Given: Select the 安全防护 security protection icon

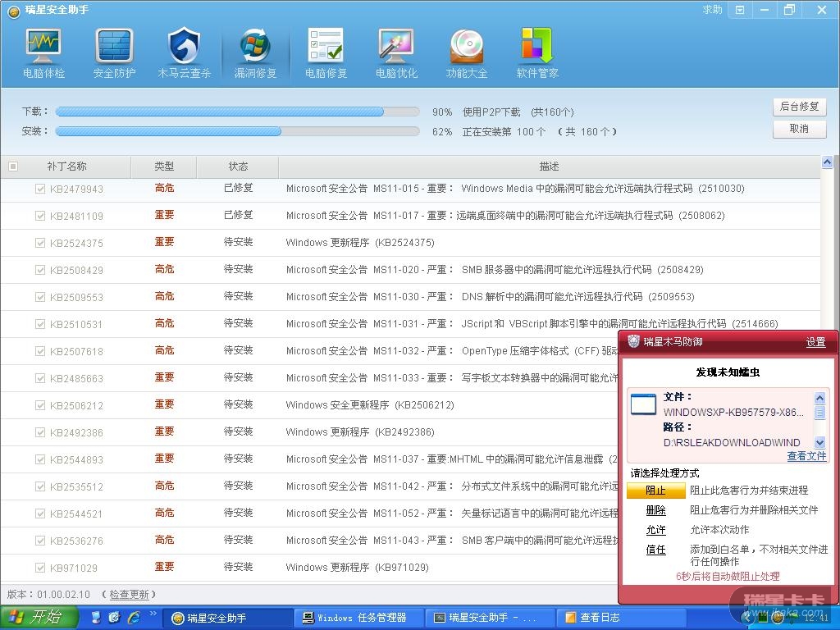Looking at the screenshot, I should coord(114,52).
